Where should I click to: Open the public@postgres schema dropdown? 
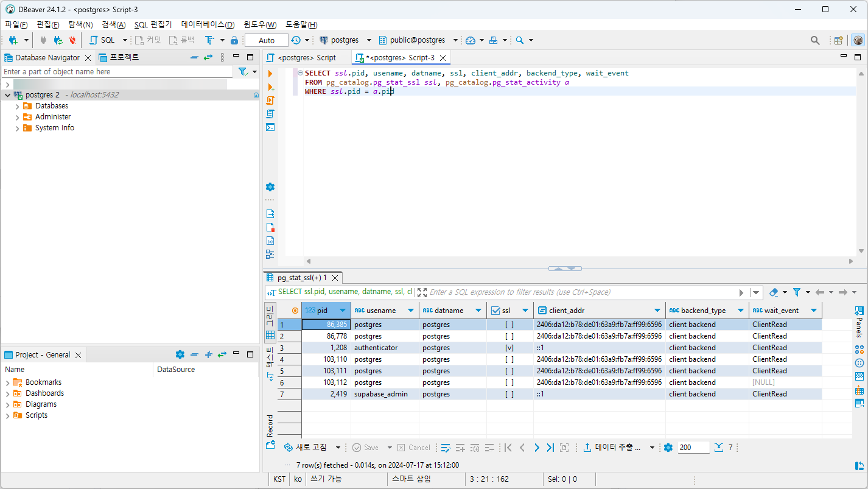(456, 40)
